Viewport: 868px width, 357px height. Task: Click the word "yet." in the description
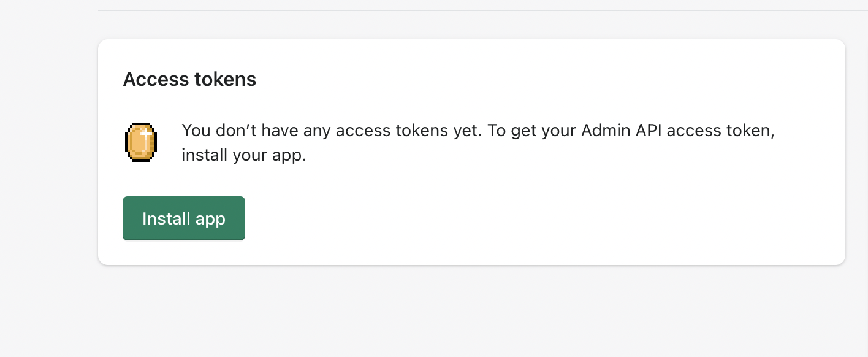(468, 131)
